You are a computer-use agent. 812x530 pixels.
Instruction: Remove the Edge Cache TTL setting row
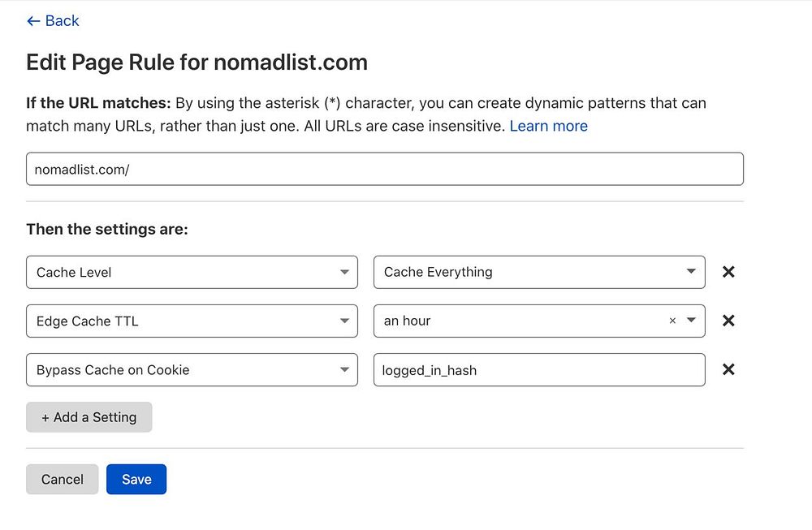tap(728, 321)
